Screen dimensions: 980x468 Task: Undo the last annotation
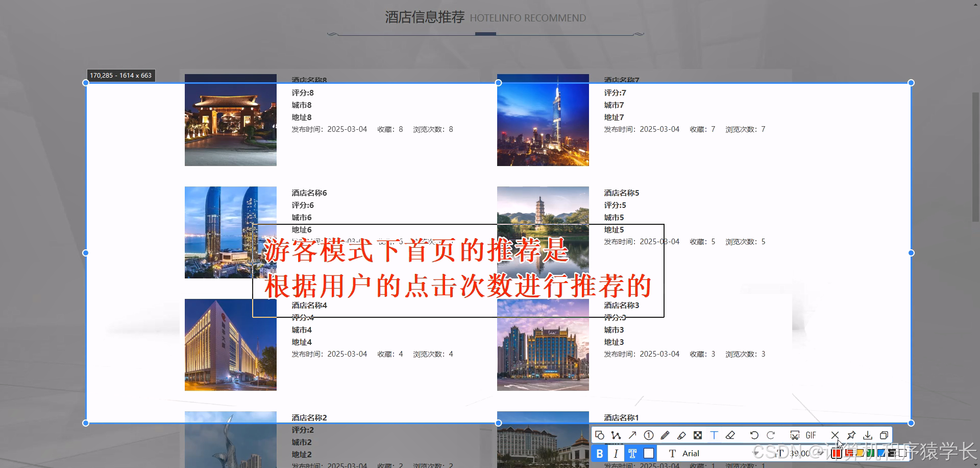[754, 435]
